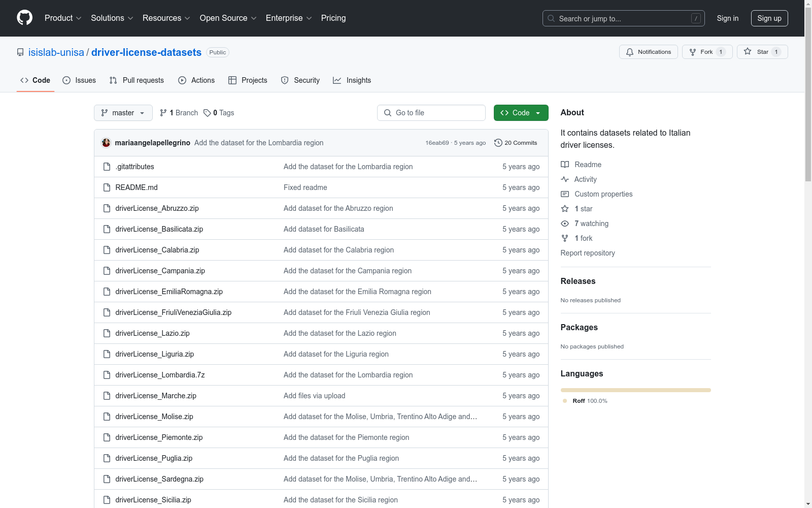Click the star icon beside 1 star

pyautogui.click(x=565, y=209)
